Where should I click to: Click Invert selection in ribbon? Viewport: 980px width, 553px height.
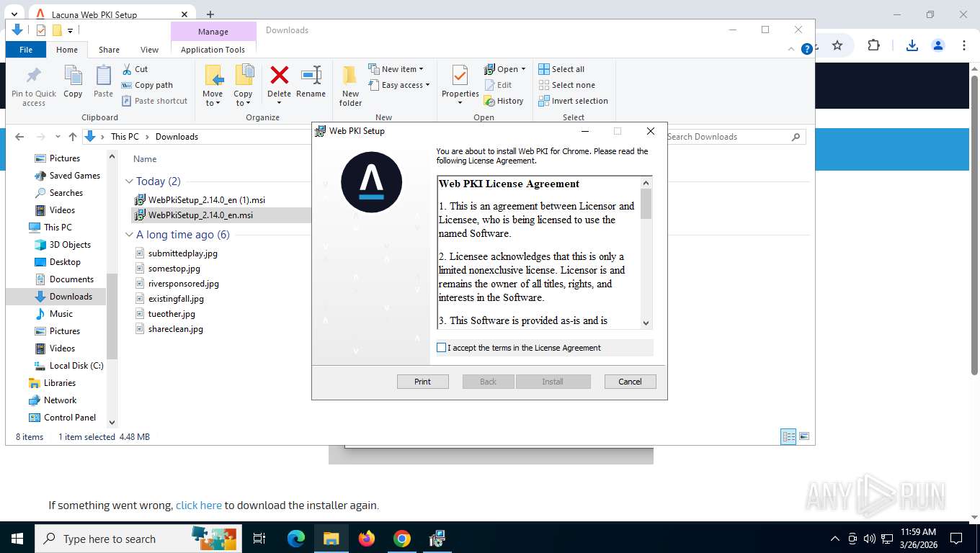click(573, 101)
